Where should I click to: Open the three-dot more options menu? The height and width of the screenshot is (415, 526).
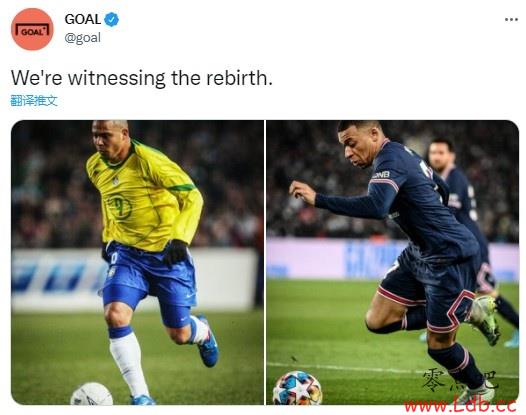(x=511, y=20)
